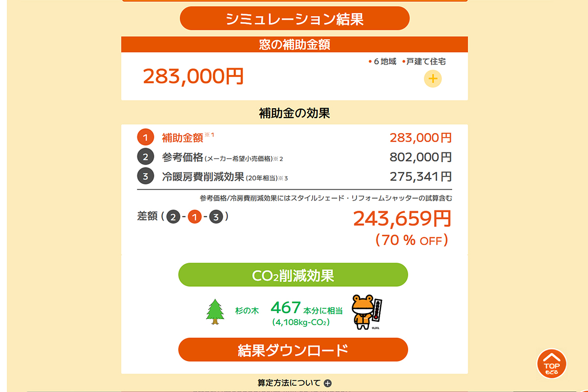This screenshot has height=392, width=588.
Task: Select the orange numbered badge 1 beside 補助金額
Action: (146, 138)
